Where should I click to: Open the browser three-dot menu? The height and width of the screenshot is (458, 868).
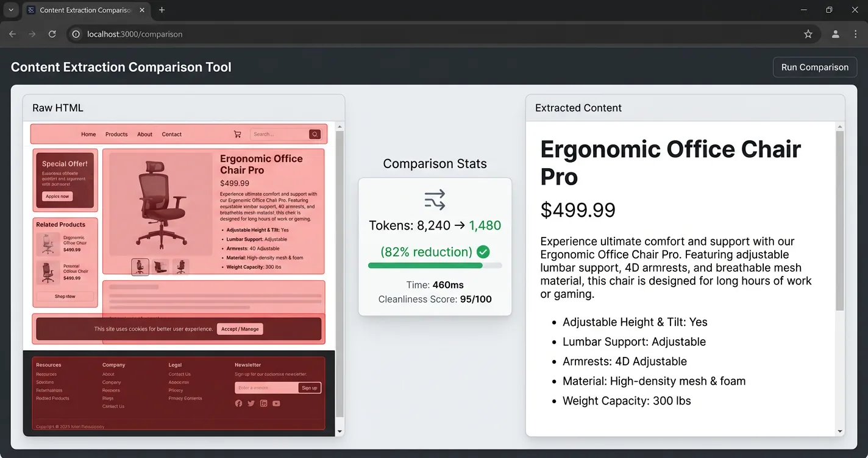pyautogui.click(x=856, y=34)
